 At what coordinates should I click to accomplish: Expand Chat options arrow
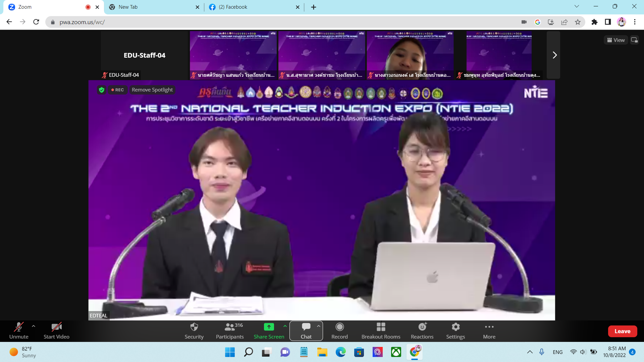(x=318, y=326)
